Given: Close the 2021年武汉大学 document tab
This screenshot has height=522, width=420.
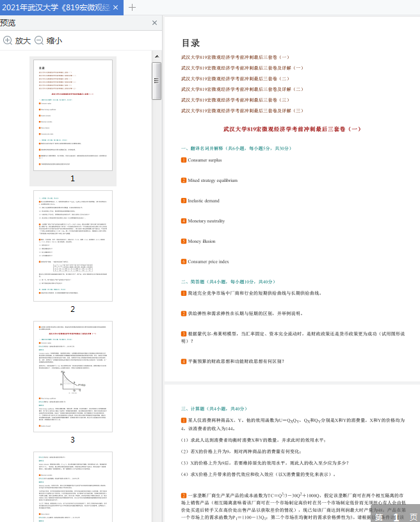Looking at the screenshot, I should 115,7.
